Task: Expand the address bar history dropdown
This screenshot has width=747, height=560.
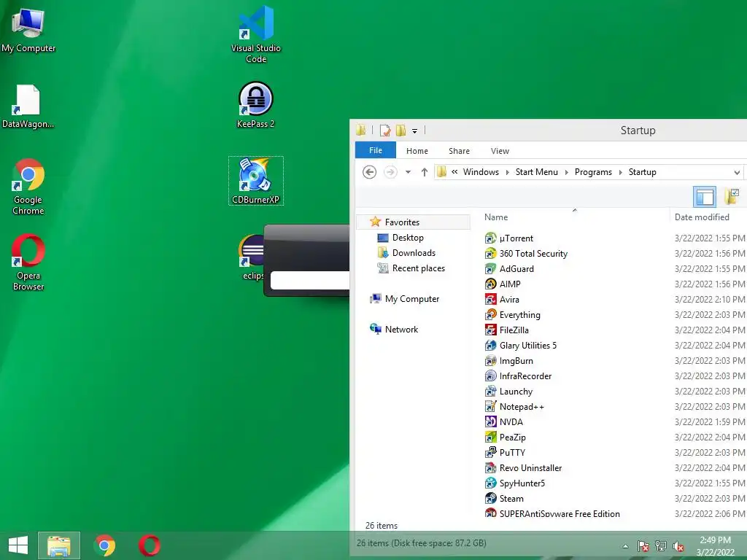Action: click(x=737, y=172)
